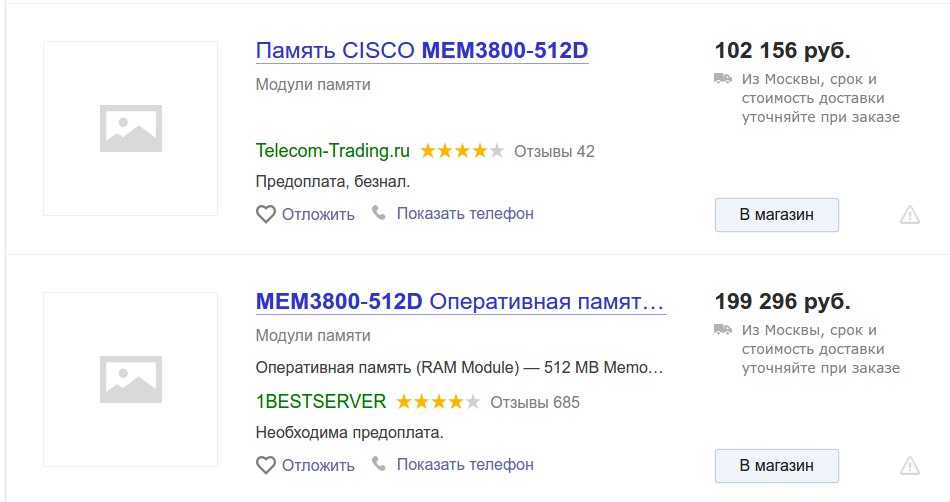Viewport: 950px width, 502px height.
Task: Click В магазин for the 199 296 руб. offer
Action: [x=777, y=466]
